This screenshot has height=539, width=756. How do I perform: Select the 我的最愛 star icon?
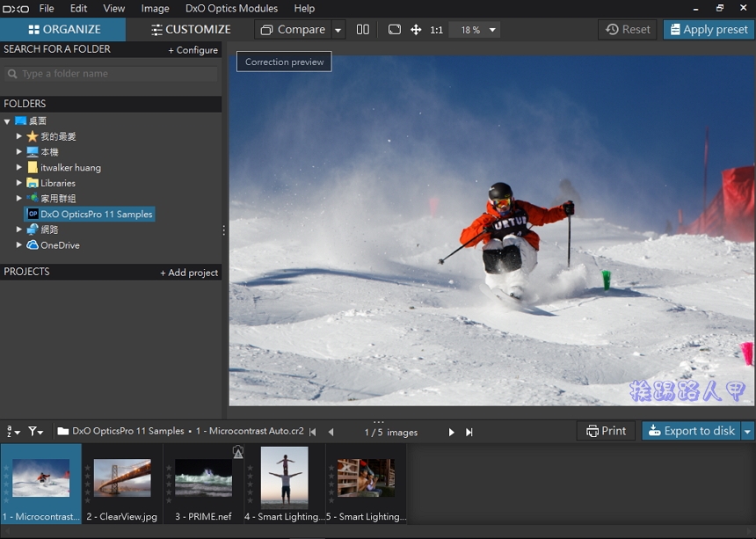point(33,136)
